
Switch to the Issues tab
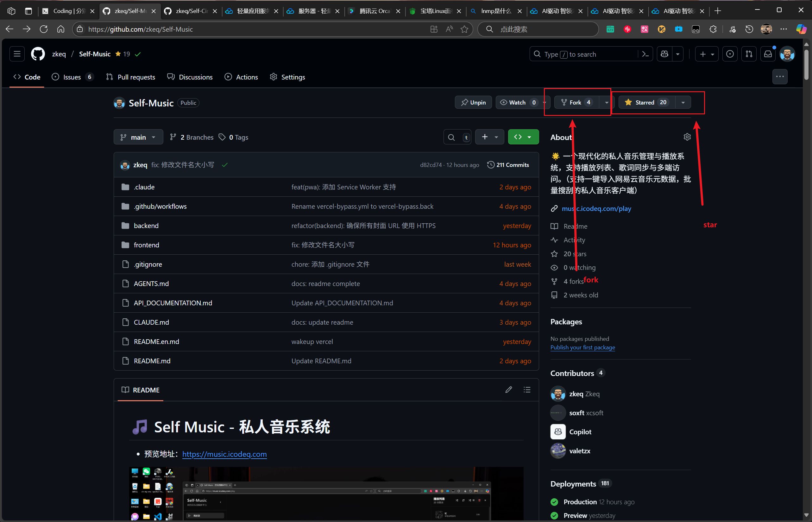72,77
